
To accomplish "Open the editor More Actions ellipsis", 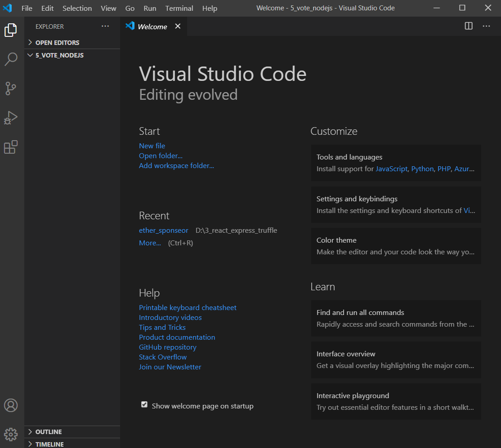I will [x=486, y=26].
